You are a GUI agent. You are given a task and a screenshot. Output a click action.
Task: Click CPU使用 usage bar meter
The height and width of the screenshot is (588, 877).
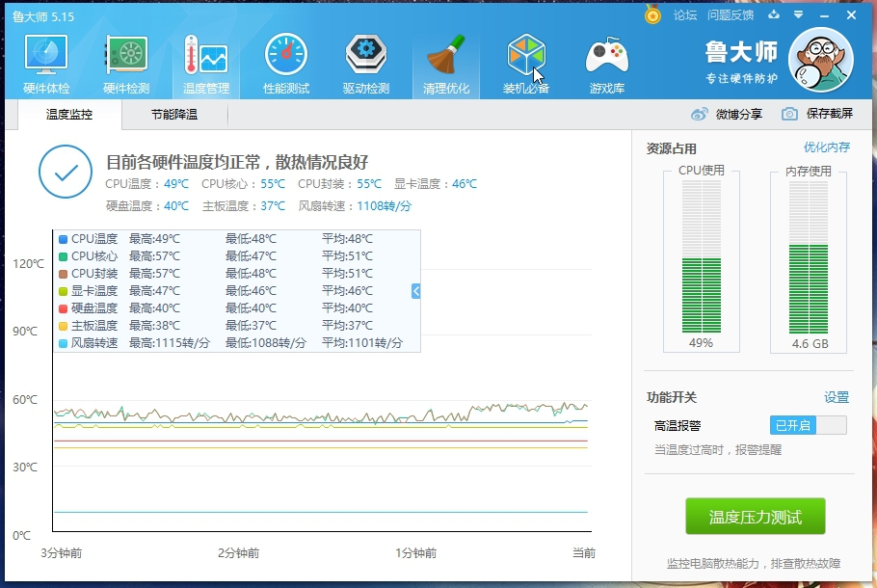click(702, 256)
